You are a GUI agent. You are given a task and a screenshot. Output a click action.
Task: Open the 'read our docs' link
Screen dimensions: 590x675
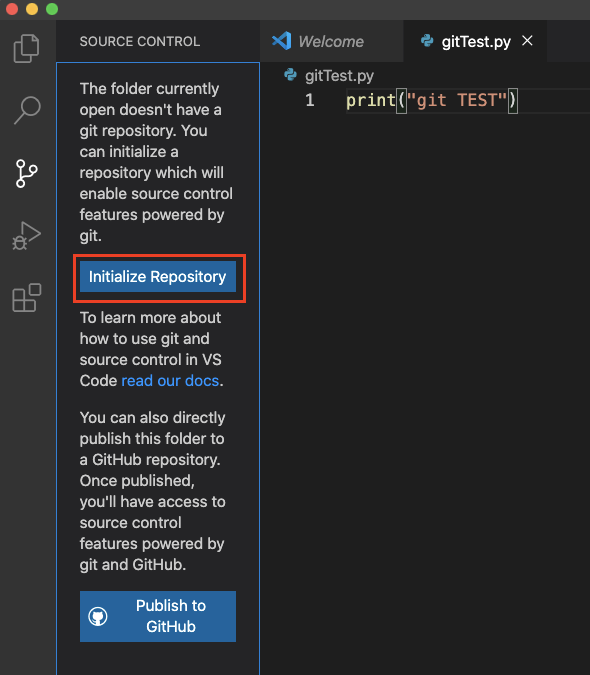[x=170, y=381]
